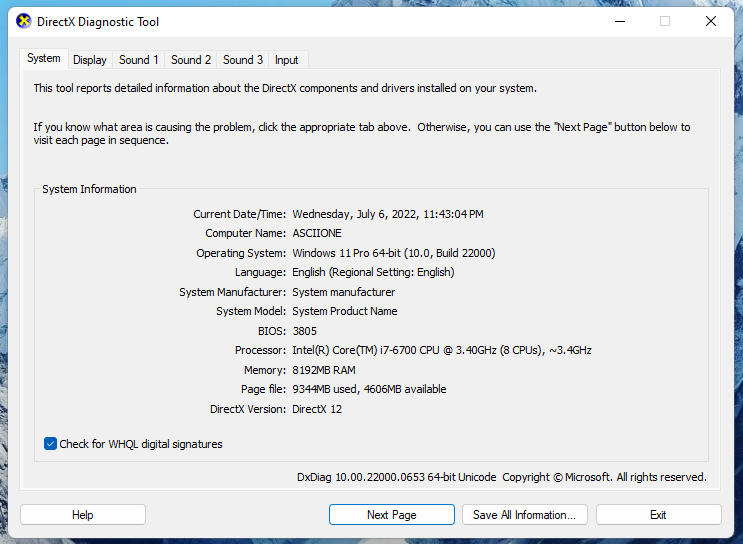
Task: Click the DirectX Diagnostic Tool title icon
Action: click(24, 21)
